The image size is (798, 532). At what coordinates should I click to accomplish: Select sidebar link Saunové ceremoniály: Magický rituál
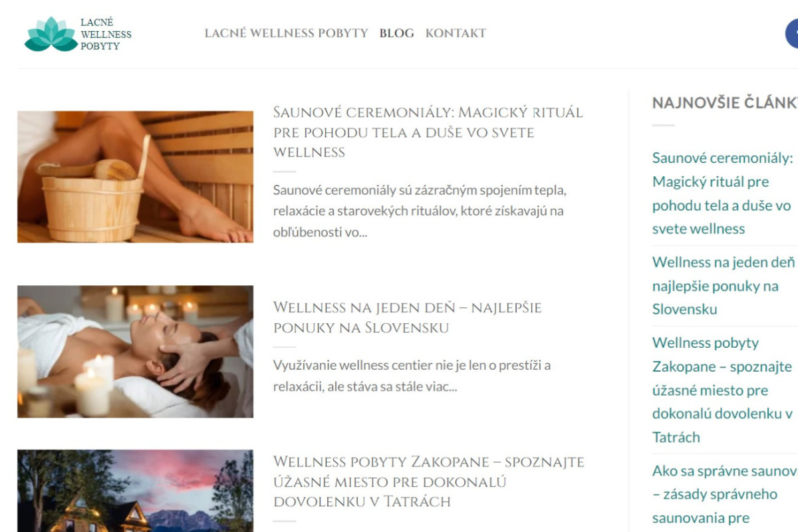tap(723, 193)
